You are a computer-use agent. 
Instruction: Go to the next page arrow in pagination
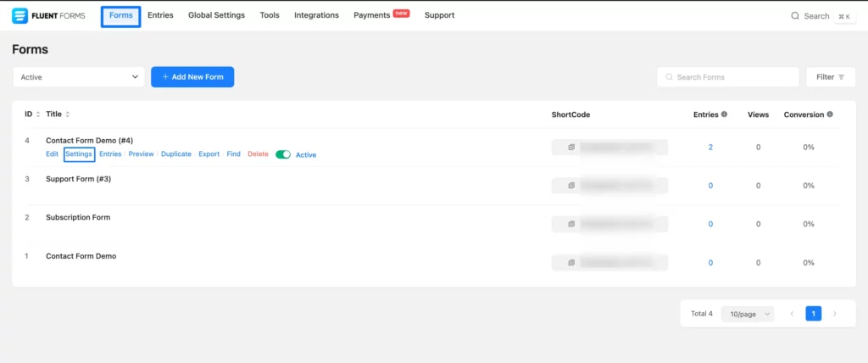tap(834, 314)
